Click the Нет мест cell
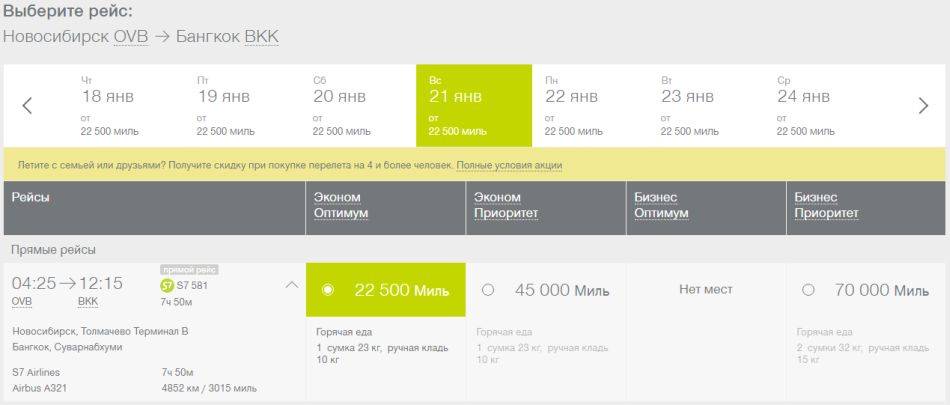Image resolution: width=950 pixels, height=405 pixels. coord(706,290)
